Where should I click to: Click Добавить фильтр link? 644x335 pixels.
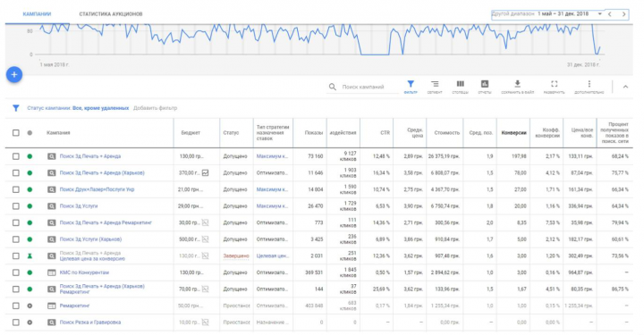(156, 108)
